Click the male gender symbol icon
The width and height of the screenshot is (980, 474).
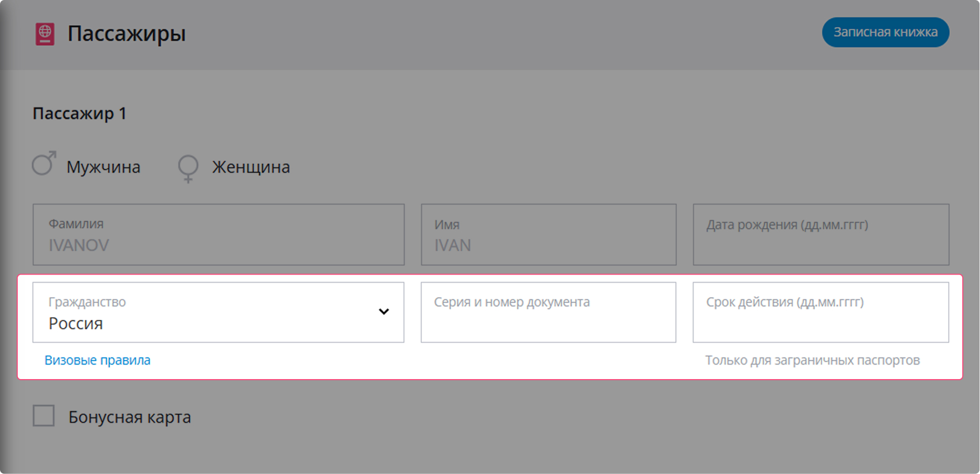[44, 164]
